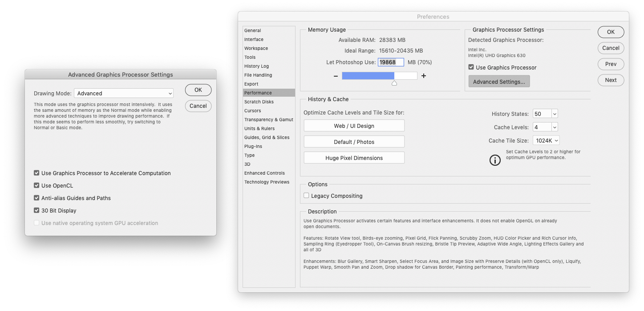Select the Performance category
Screen dimensions: 644x311
pyautogui.click(x=269, y=93)
